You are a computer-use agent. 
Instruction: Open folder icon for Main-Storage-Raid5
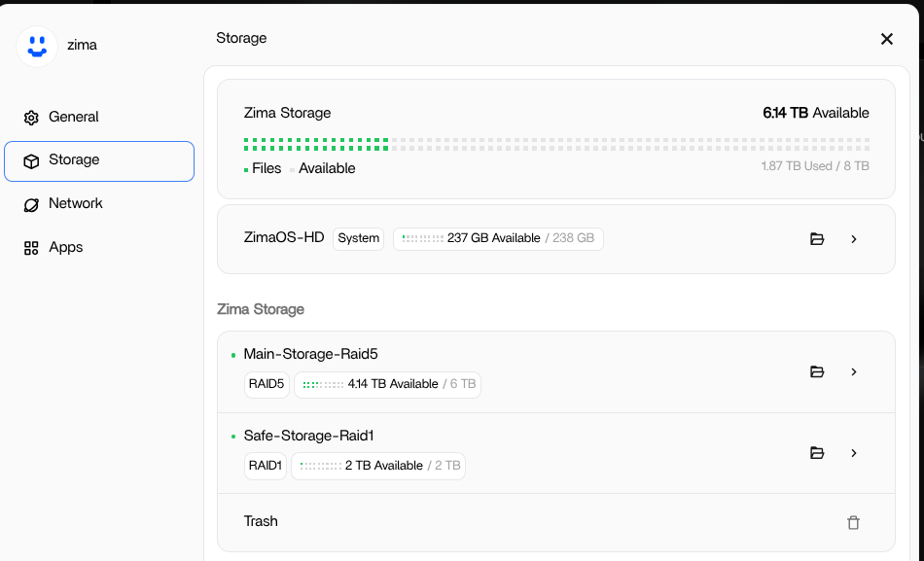pyautogui.click(x=817, y=371)
